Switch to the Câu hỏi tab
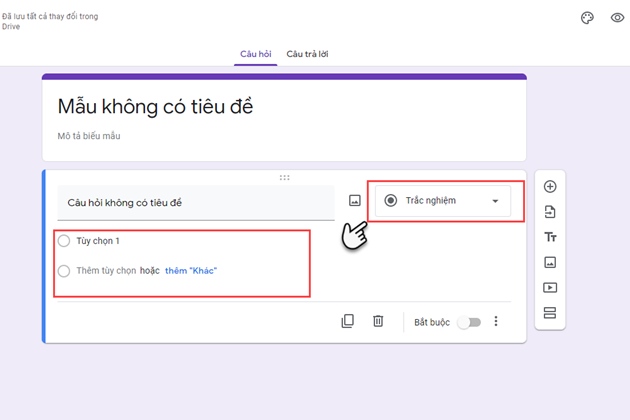 click(x=256, y=54)
